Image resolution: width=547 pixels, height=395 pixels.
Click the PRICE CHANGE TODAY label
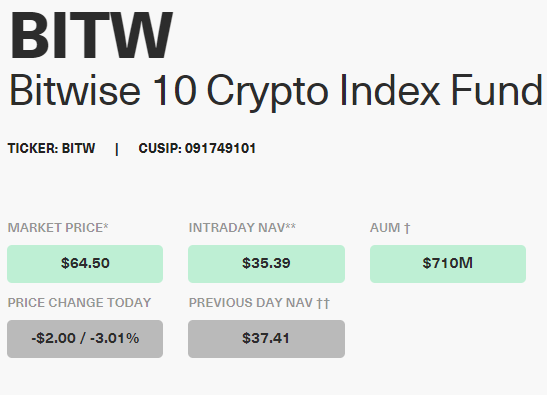click(79, 303)
